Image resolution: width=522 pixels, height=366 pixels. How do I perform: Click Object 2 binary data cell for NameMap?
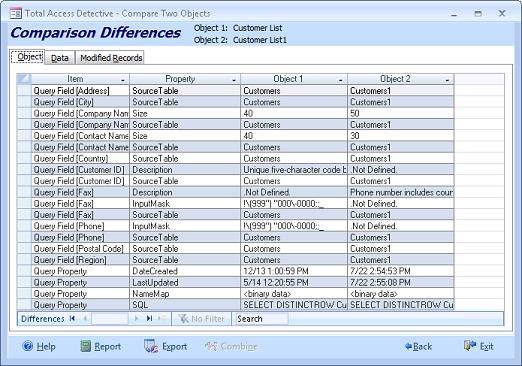pyautogui.click(x=401, y=294)
